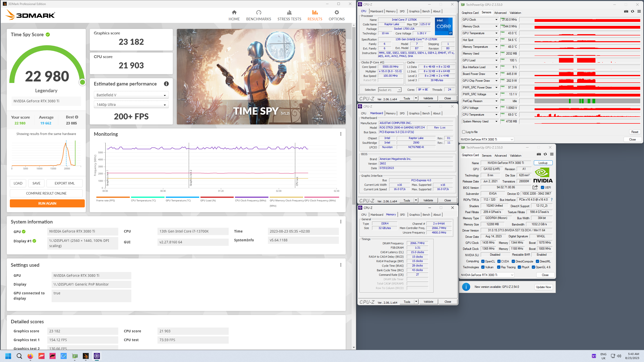The height and width of the screenshot is (362, 644).
Task: Click Update Now for GPU-Z
Action: pos(543,287)
